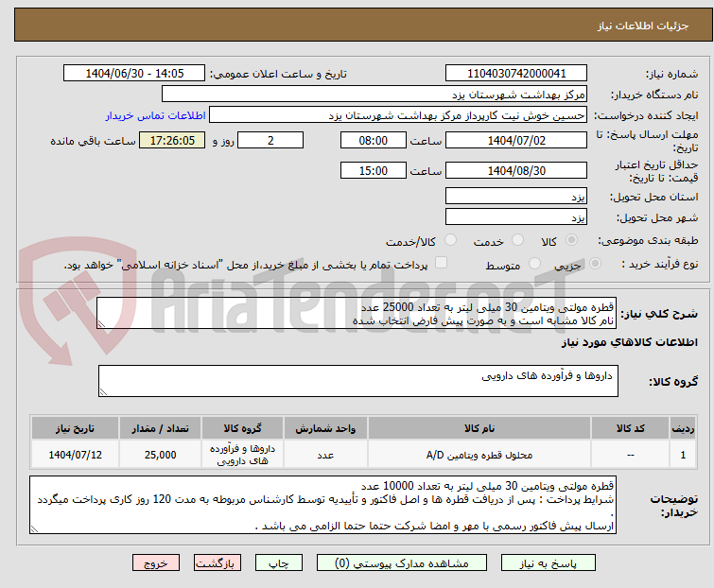Viewport: 714px width, 588px height.
Task: Click the resize handle of شرح کلی نیاز box
Action: (x=101, y=324)
